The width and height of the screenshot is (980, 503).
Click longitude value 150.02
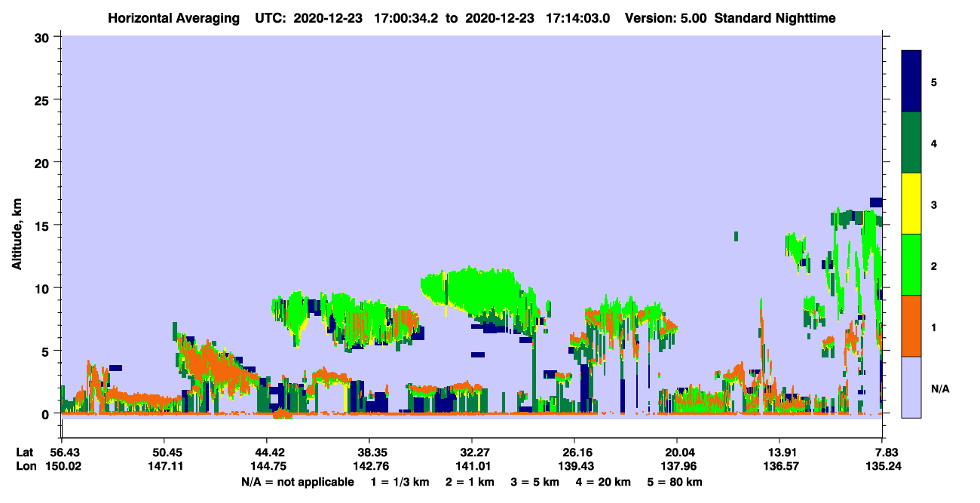point(62,466)
